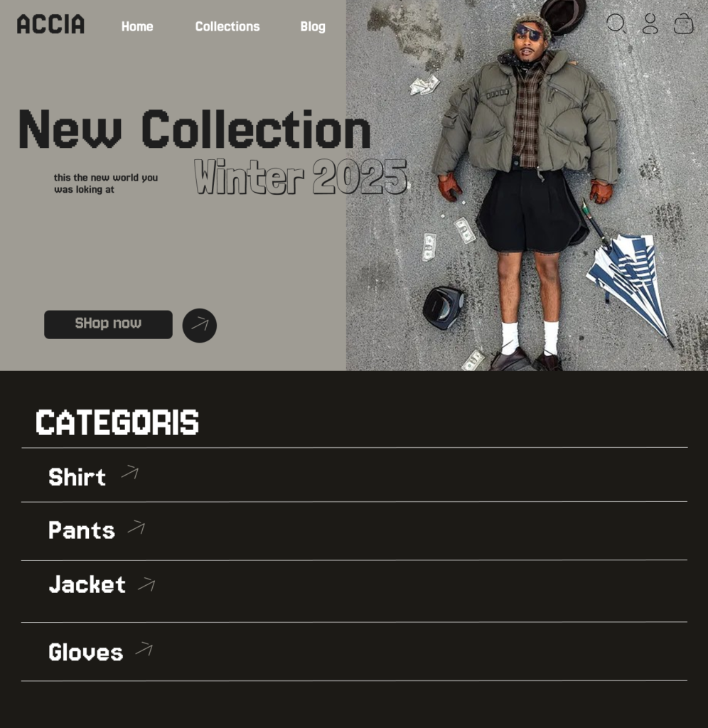Open the search magnifier icon
This screenshot has width=708, height=728.
click(x=616, y=23)
